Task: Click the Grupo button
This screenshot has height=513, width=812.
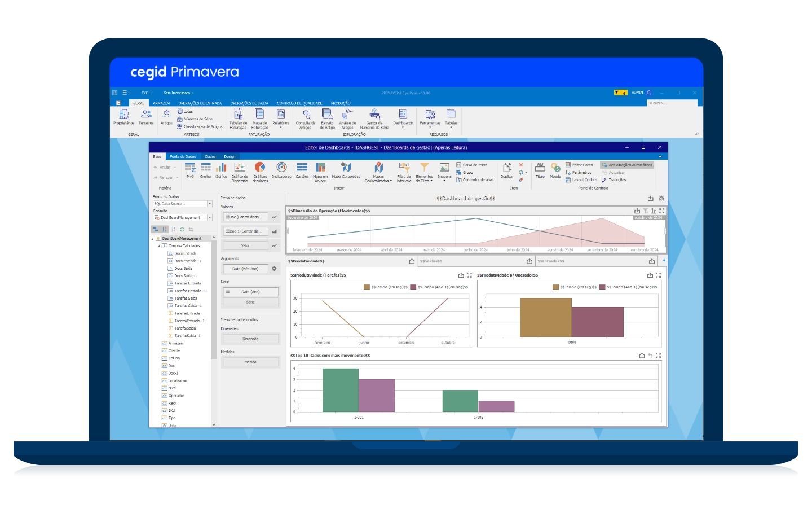Action: click(x=465, y=172)
